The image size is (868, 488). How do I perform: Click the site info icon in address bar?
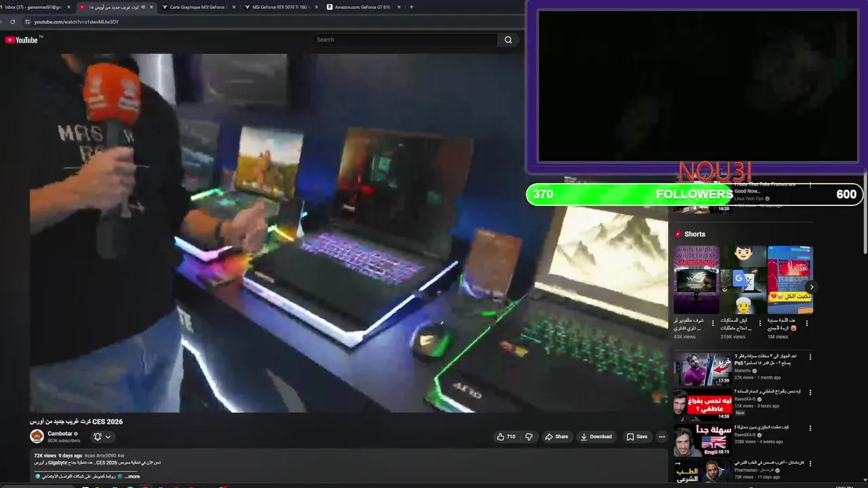(27, 22)
